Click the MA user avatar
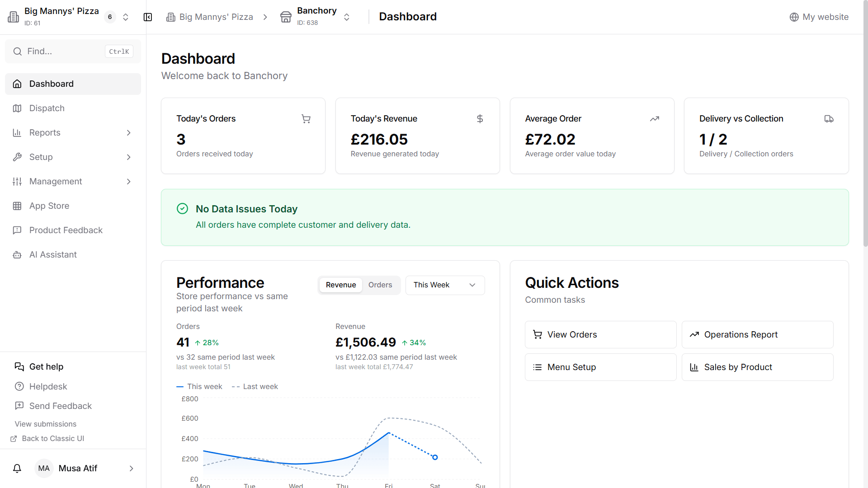 pyautogui.click(x=44, y=469)
